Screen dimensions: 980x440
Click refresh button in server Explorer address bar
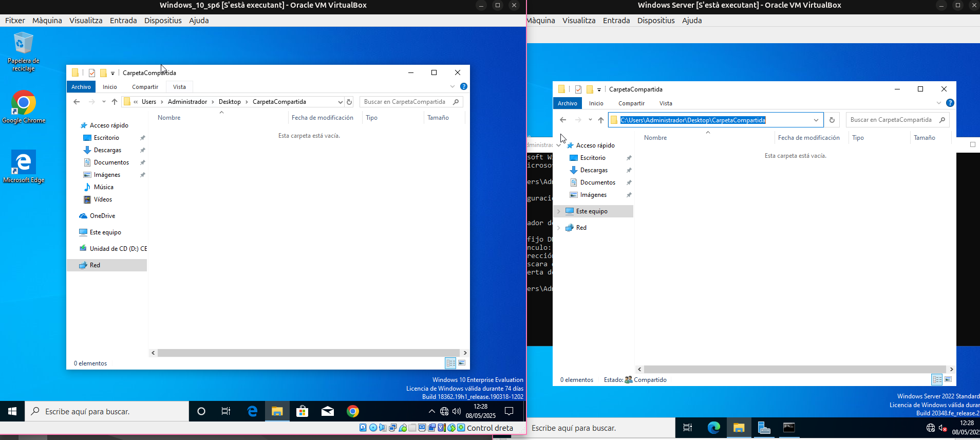[832, 120]
